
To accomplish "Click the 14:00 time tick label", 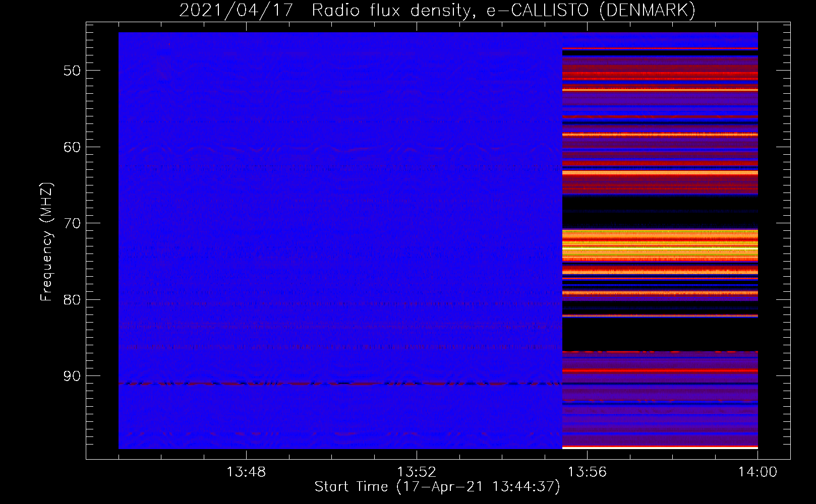I will click(x=757, y=472).
